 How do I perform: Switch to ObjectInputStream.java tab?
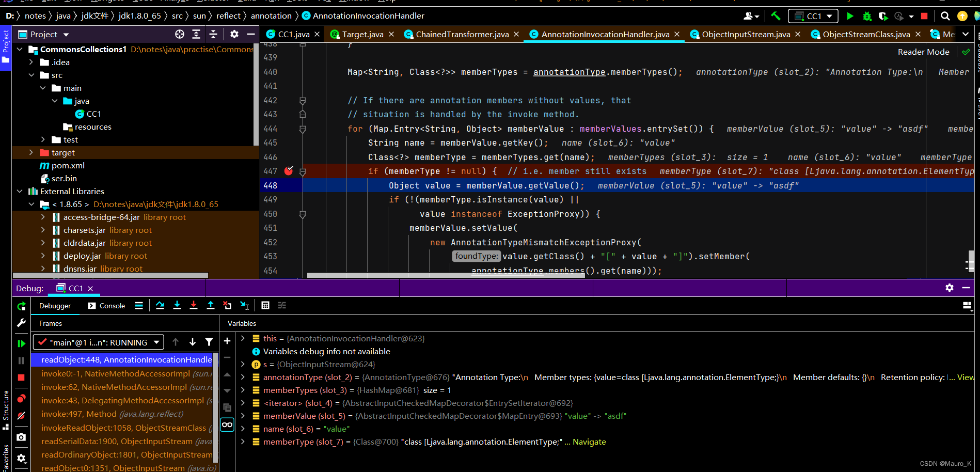[x=746, y=34]
